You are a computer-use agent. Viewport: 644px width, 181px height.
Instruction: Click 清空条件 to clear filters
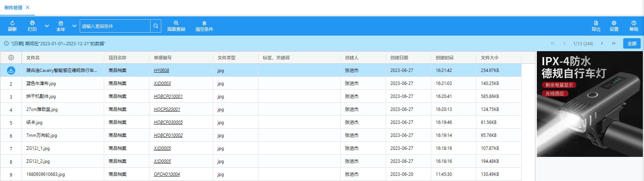click(204, 26)
